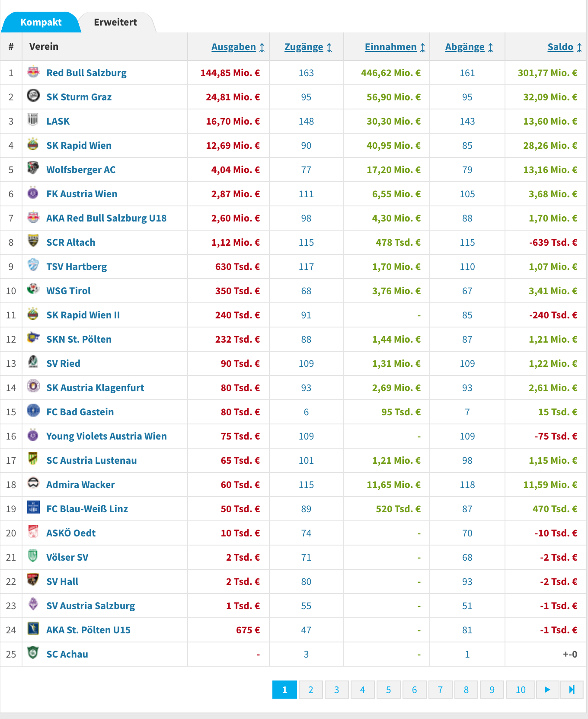
Task: Switch to the Erweitert tab
Action: point(115,22)
